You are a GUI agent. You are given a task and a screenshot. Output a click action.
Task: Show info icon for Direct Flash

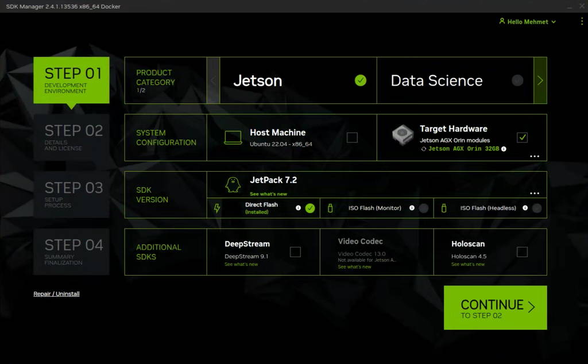click(298, 208)
